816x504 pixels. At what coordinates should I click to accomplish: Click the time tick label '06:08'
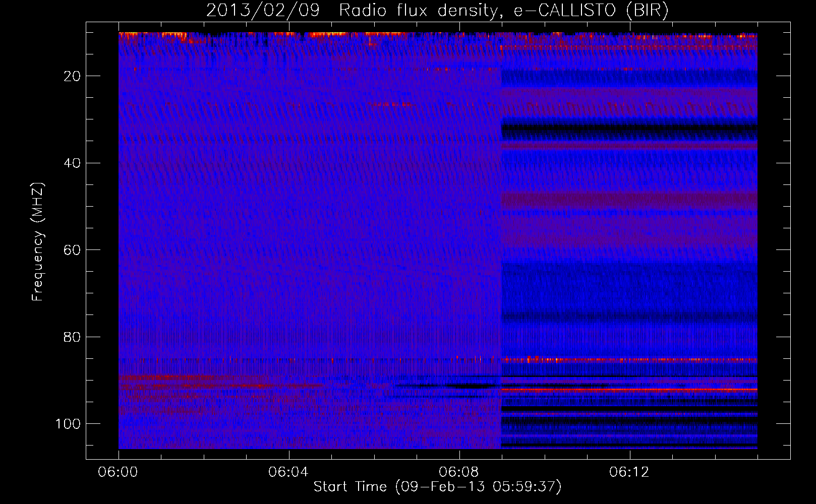[459, 472]
